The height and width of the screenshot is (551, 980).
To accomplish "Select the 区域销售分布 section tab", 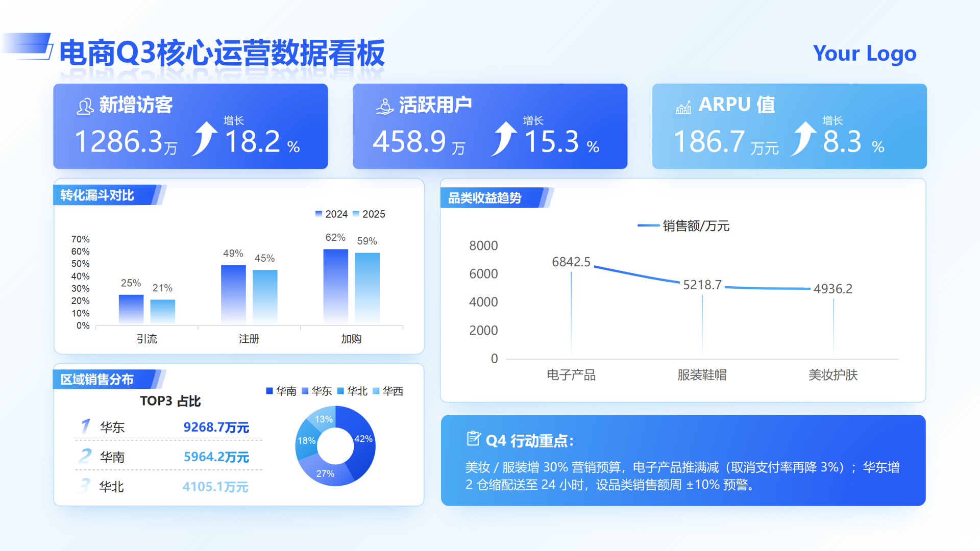I will click(104, 380).
